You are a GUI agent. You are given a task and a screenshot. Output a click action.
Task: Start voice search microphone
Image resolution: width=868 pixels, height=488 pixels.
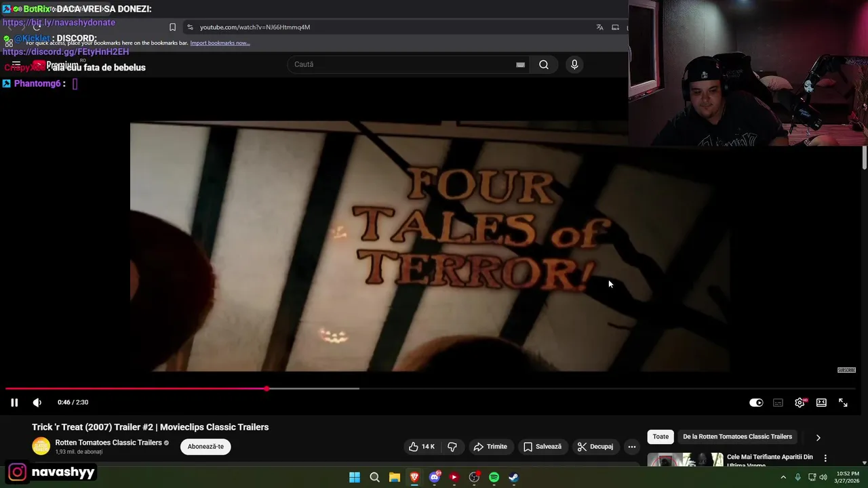click(x=574, y=64)
